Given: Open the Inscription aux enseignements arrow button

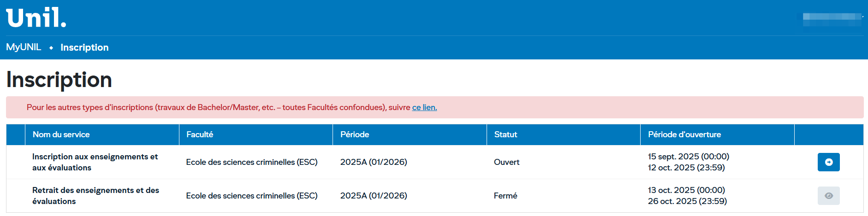Looking at the screenshot, I should (828, 162).
